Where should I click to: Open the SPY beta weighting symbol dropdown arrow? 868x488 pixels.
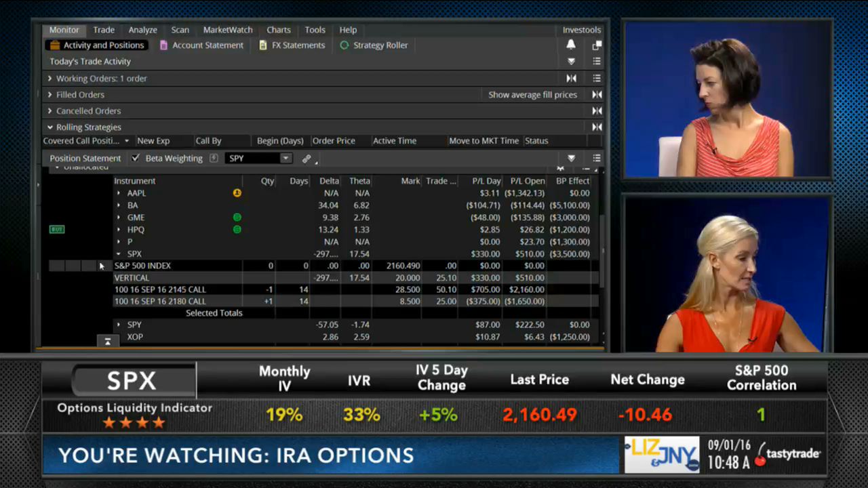pyautogui.click(x=285, y=159)
